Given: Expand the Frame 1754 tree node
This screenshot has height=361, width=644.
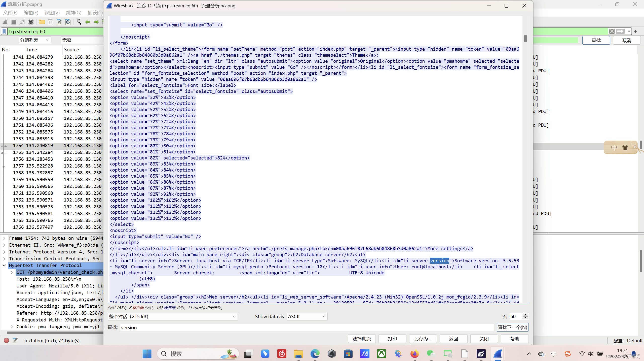Looking at the screenshot, I should pyautogui.click(x=4, y=238).
